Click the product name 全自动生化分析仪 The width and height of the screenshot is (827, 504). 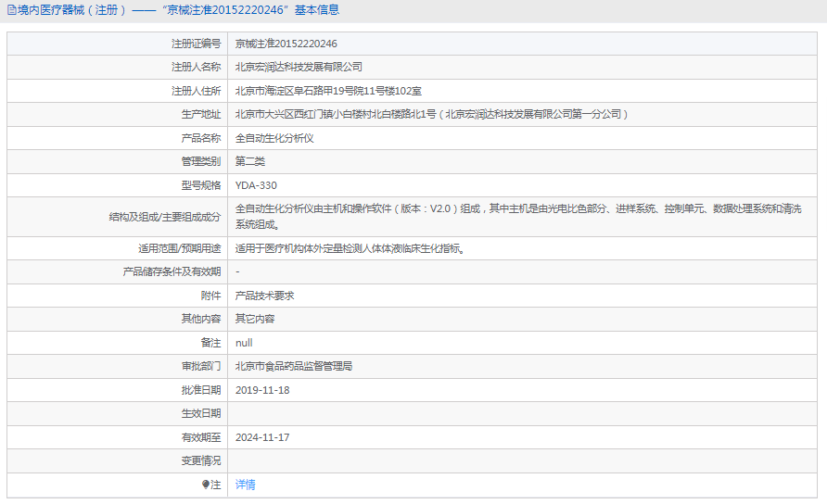coord(274,138)
